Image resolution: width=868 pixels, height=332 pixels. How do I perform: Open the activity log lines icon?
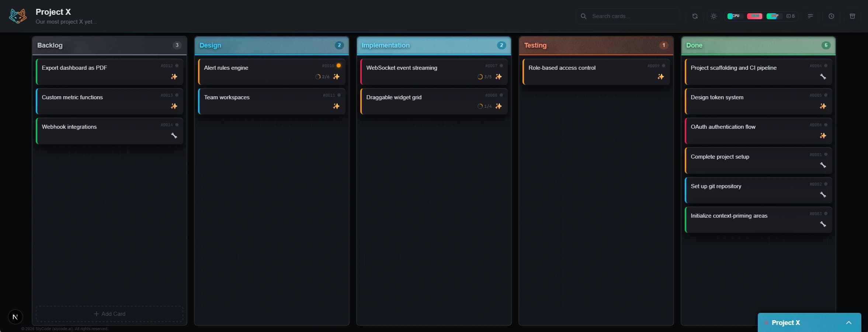(x=810, y=16)
